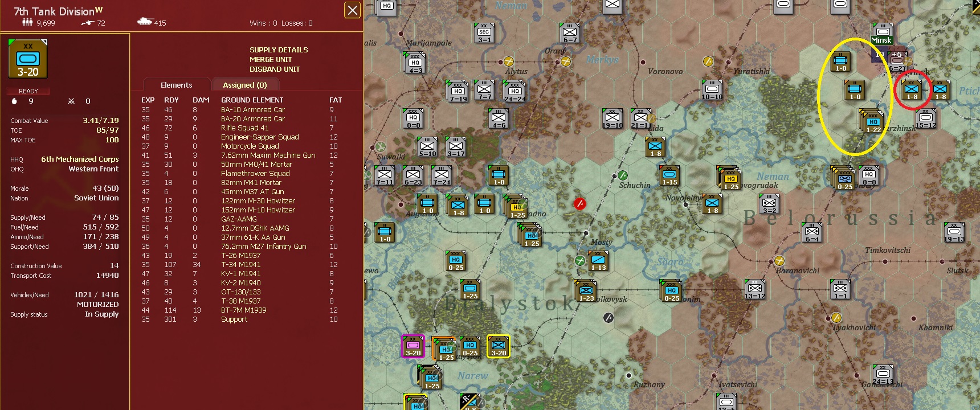Select the German 19=13 motorized division
This screenshot has width=980, height=410.
coord(954,233)
